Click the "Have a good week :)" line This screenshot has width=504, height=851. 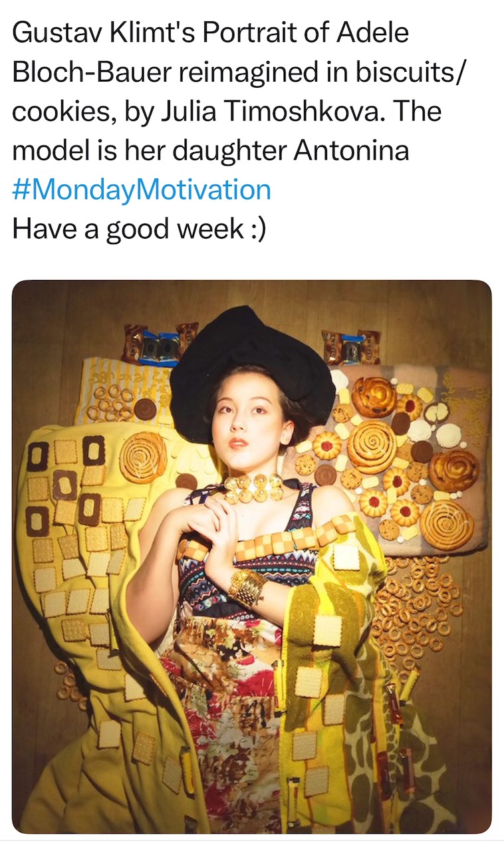[x=139, y=229]
